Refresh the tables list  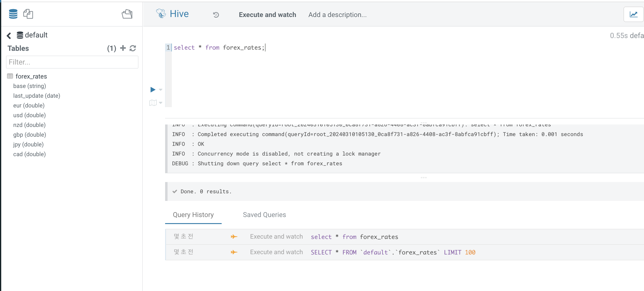[133, 48]
